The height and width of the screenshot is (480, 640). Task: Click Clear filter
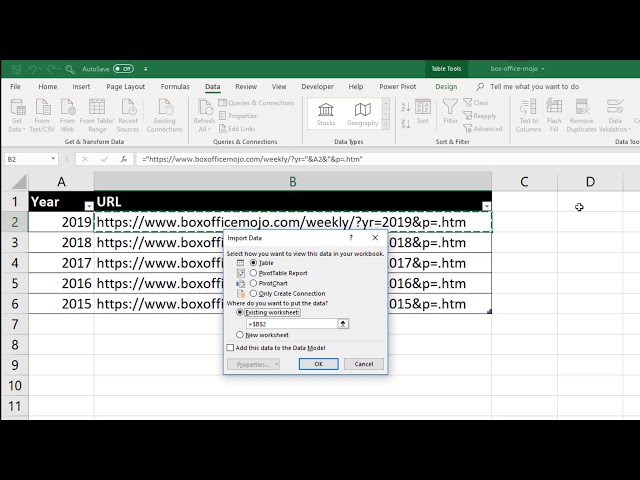coord(476,103)
